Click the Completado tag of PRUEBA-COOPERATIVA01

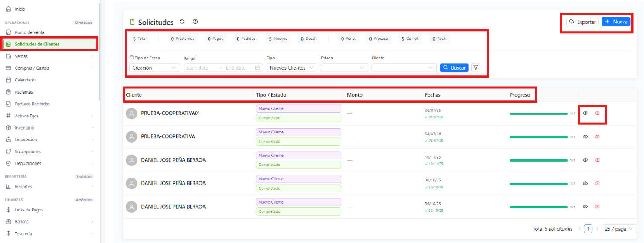(x=298, y=118)
